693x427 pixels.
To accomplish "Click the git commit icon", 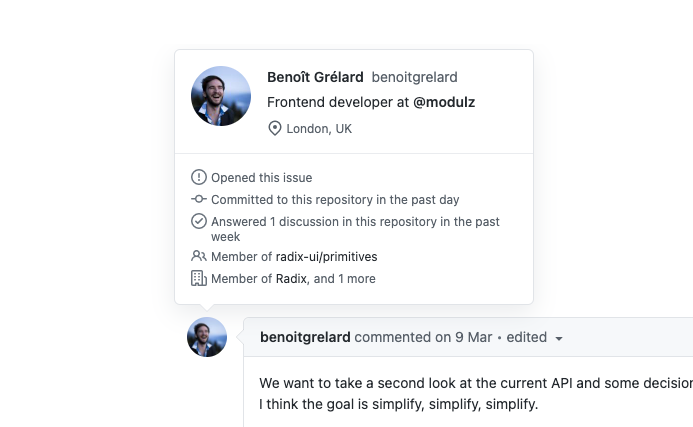I will [x=198, y=199].
